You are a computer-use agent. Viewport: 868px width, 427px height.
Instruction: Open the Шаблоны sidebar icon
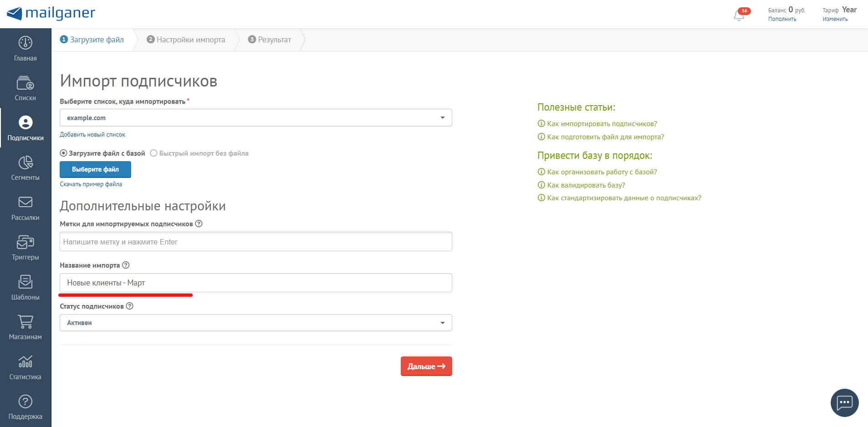coord(26,282)
